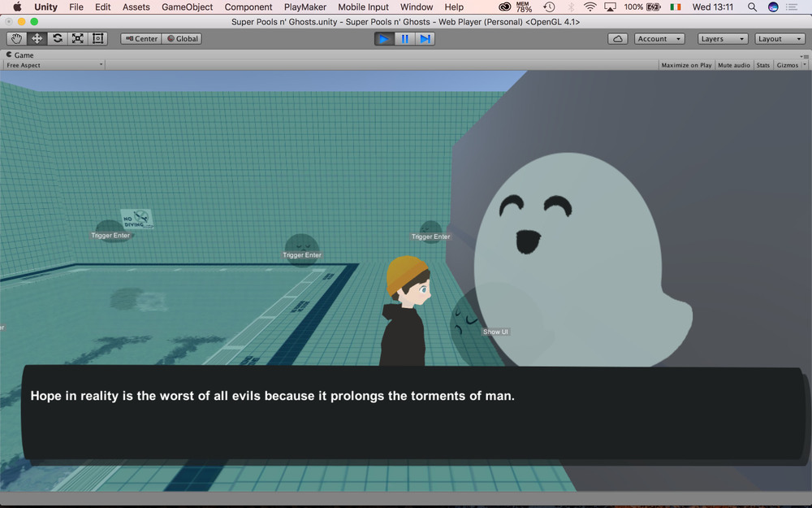Screen dimensions: 812x508
Task: Select the Move tool
Action: (x=37, y=38)
